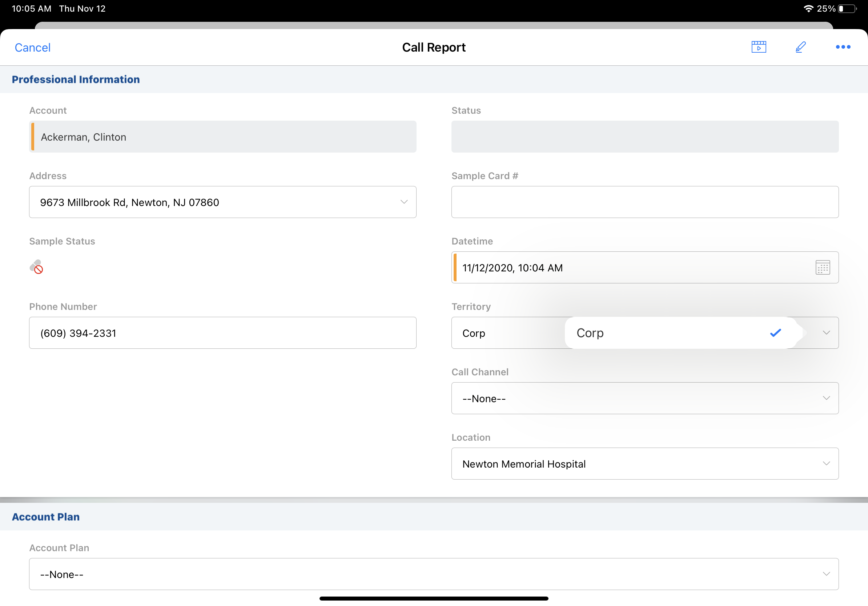Tap the Account field Ackerman, Clinton
The image size is (868, 606).
pyautogui.click(x=222, y=137)
